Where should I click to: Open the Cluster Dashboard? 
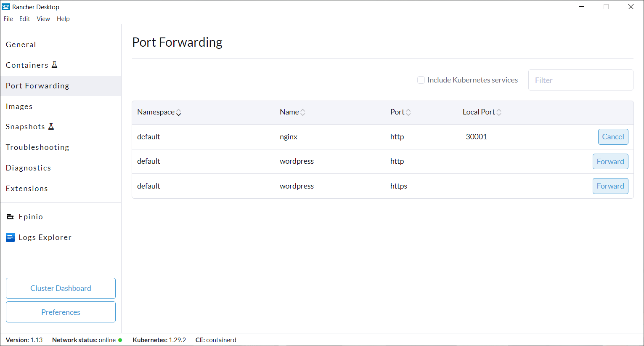61,288
